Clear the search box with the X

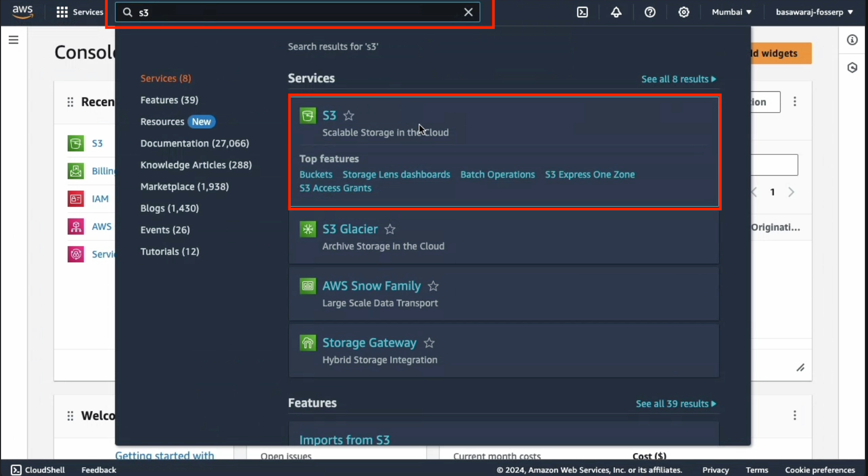(x=468, y=12)
